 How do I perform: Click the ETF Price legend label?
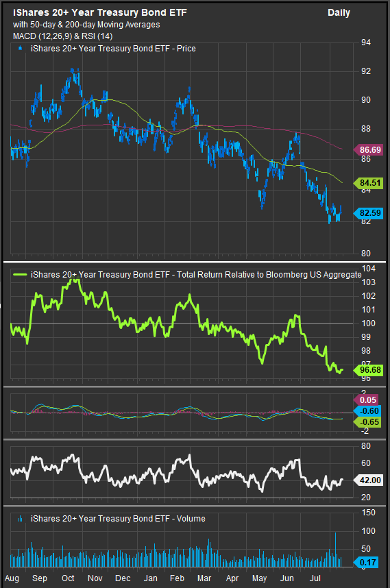click(x=113, y=49)
